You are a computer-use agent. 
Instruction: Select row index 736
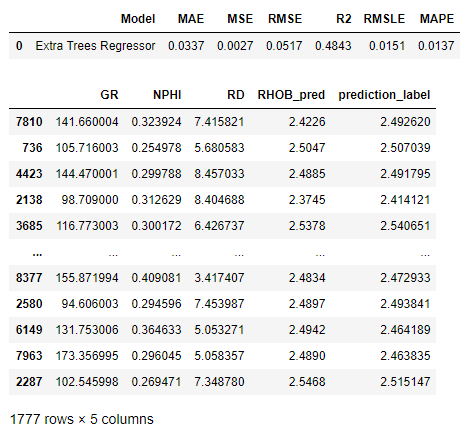pyautogui.click(x=32, y=148)
